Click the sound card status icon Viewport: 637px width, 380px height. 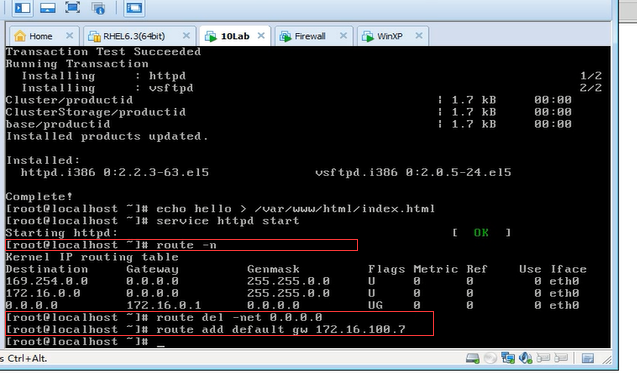tap(526, 358)
